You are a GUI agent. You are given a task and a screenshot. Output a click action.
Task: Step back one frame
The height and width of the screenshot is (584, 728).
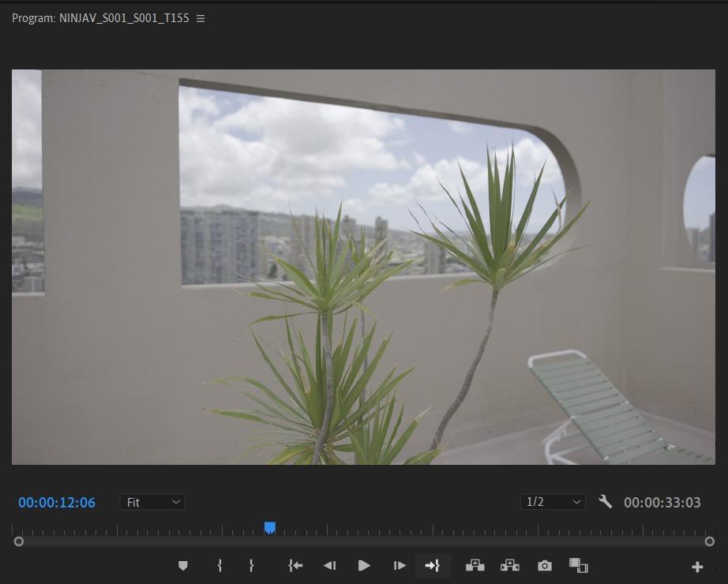pyautogui.click(x=329, y=565)
